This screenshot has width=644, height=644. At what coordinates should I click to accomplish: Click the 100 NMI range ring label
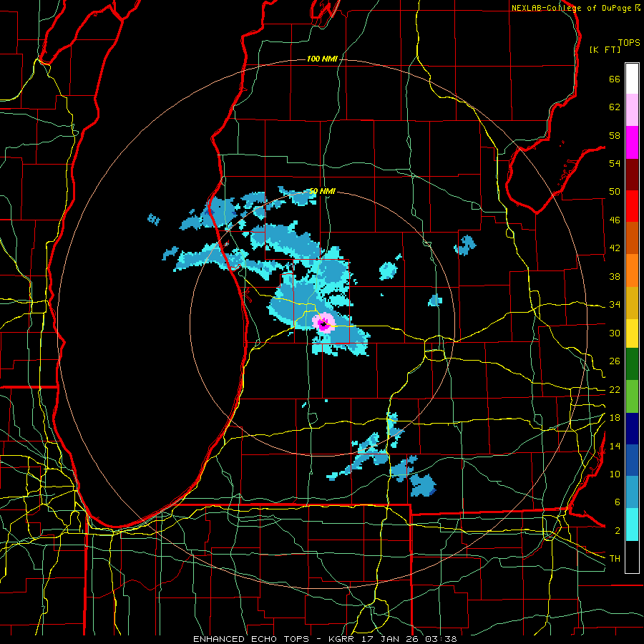(x=322, y=59)
